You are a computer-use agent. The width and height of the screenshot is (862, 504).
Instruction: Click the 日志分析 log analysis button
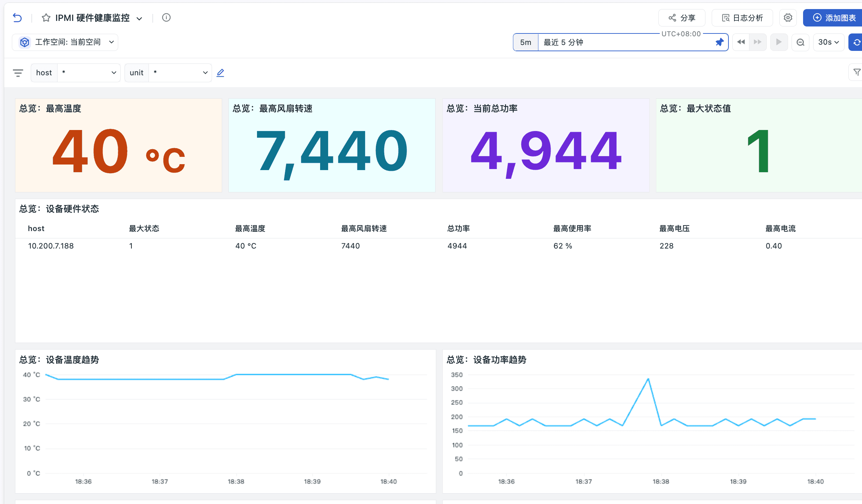(x=742, y=18)
